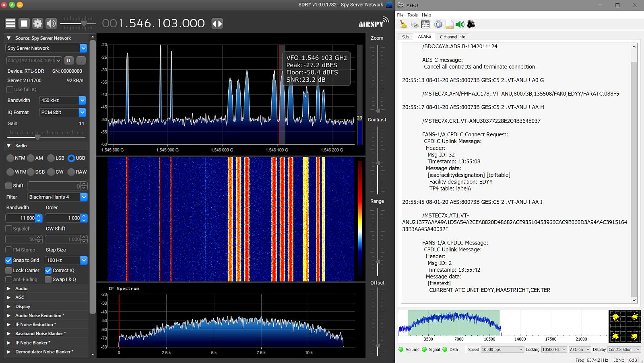
Task: Enable the Use full IQ checkbox
Action: pyautogui.click(x=10, y=89)
